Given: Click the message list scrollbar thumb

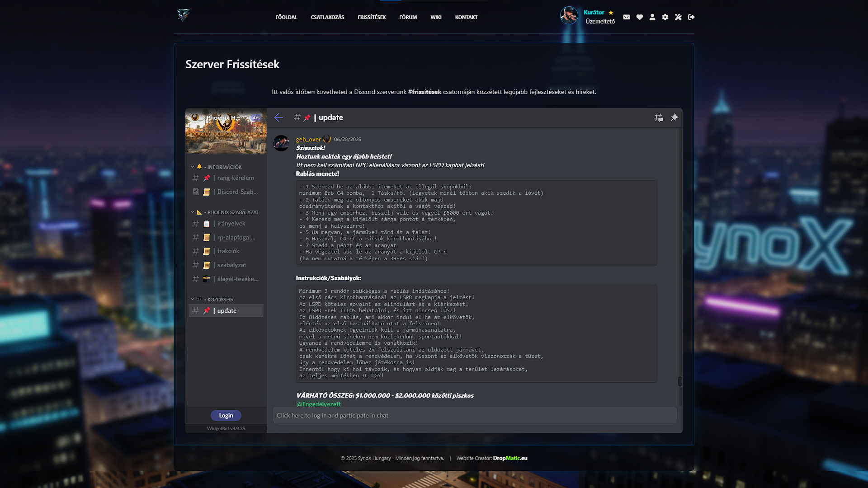Looking at the screenshot, I should (679, 381).
